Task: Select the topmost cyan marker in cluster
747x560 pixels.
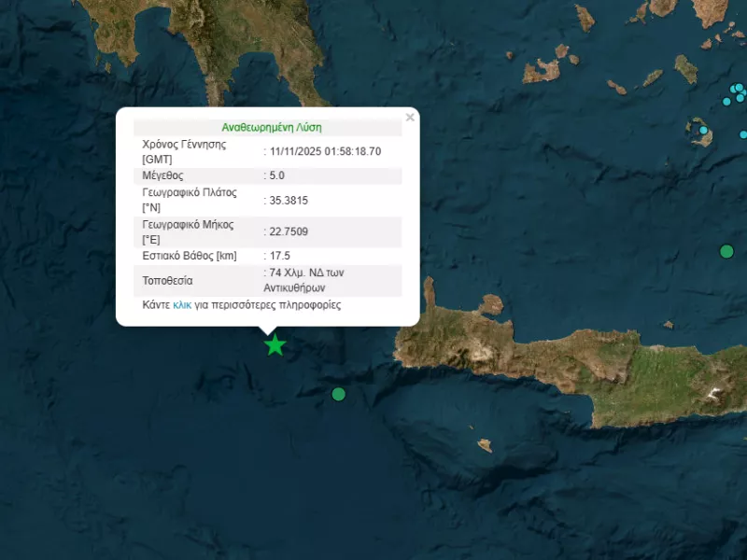Action: [739, 88]
